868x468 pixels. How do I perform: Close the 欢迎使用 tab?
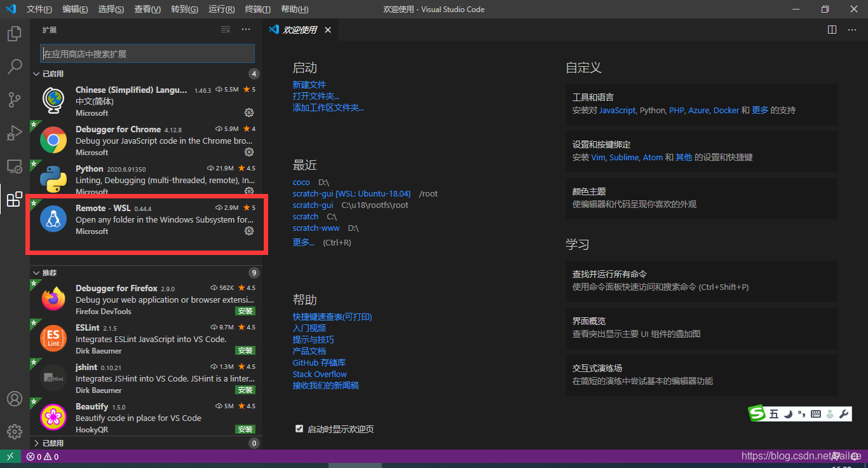[328, 30]
